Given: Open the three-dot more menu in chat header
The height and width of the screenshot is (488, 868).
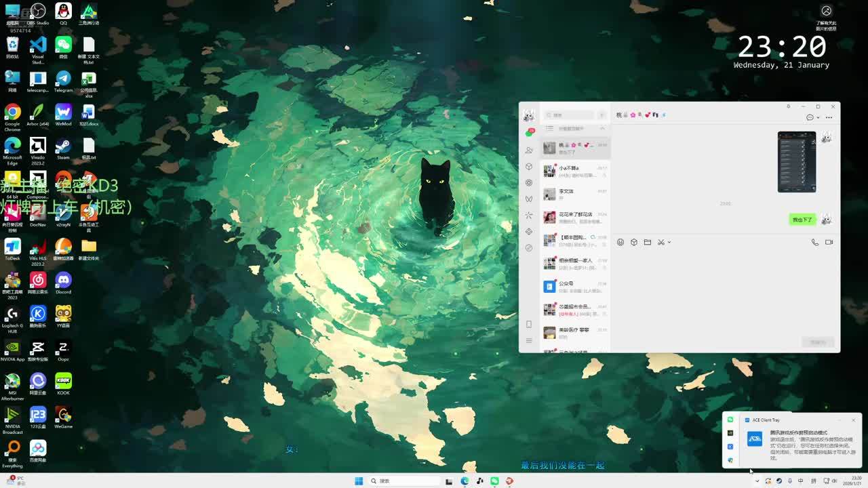Looking at the screenshot, I should [829, 118].
